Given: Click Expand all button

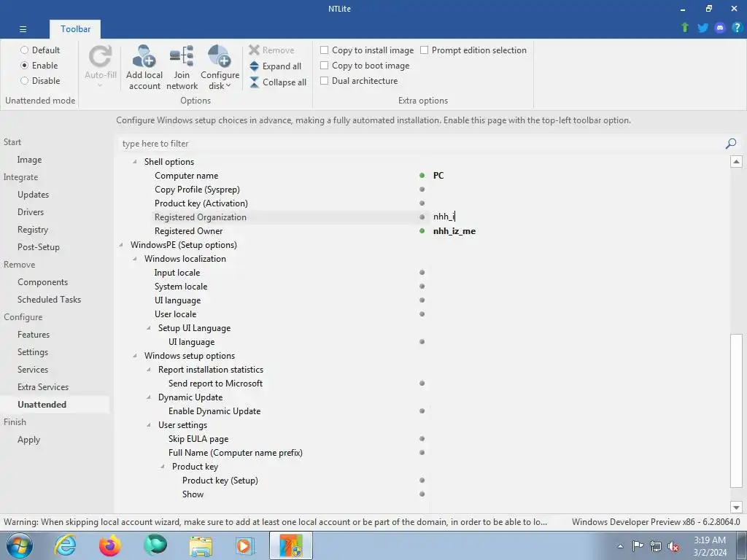Looking at the screenshot, I should 275,66.
